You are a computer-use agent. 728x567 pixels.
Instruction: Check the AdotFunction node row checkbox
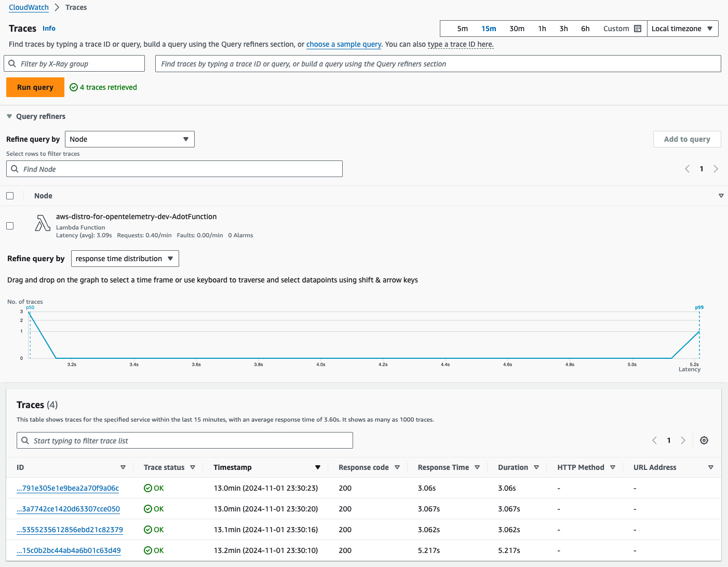(10, 226)
